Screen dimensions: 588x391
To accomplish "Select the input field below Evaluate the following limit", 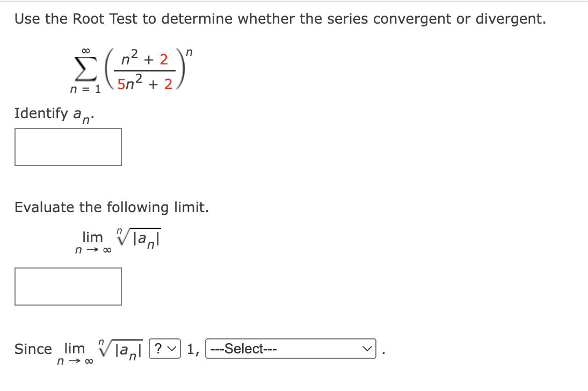I will point(68,286).
